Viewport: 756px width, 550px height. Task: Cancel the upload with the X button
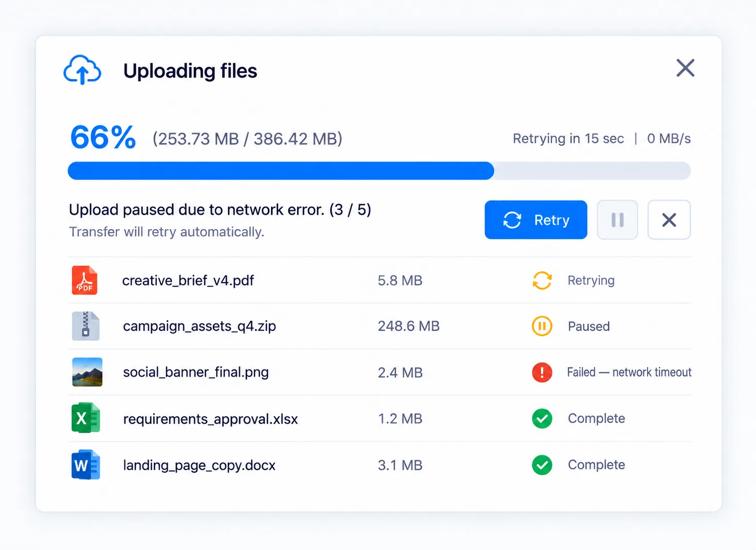point(669,220)
